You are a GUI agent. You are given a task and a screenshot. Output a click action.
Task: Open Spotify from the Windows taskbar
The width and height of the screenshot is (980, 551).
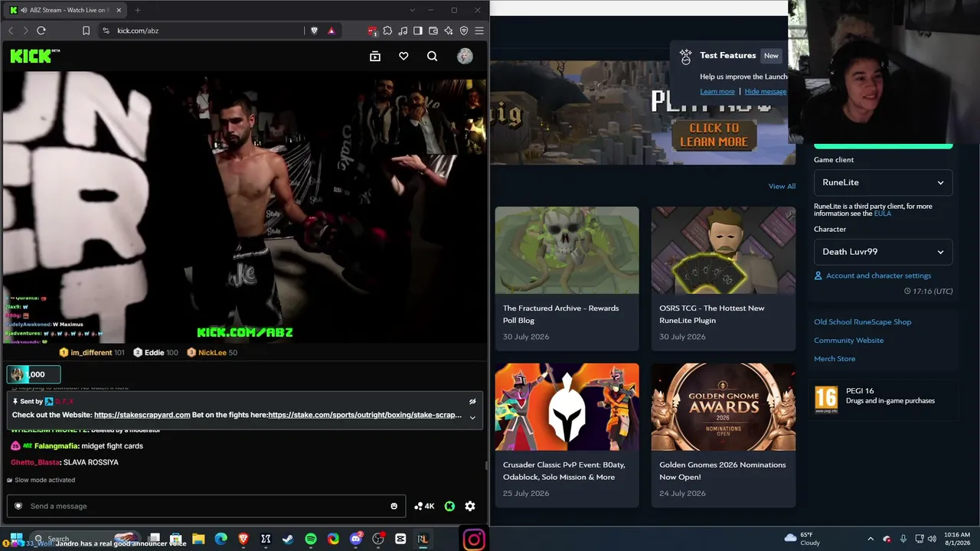click(311, 539)
